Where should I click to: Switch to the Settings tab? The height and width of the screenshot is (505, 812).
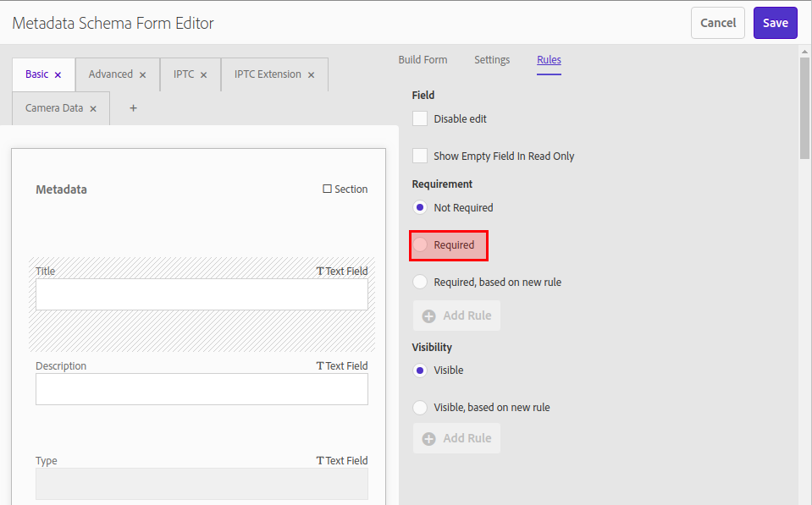491,59
